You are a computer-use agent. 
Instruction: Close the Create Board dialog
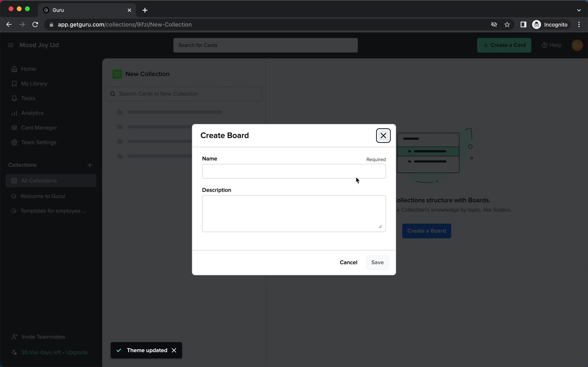(x=383, y=135)
